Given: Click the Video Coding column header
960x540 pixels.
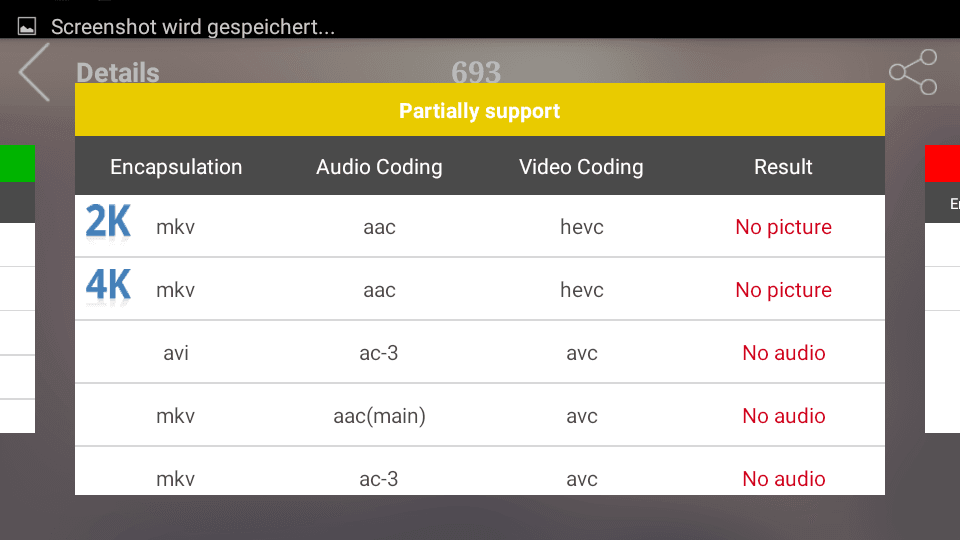Looking at the screenshot, I should tap(581, 167).
